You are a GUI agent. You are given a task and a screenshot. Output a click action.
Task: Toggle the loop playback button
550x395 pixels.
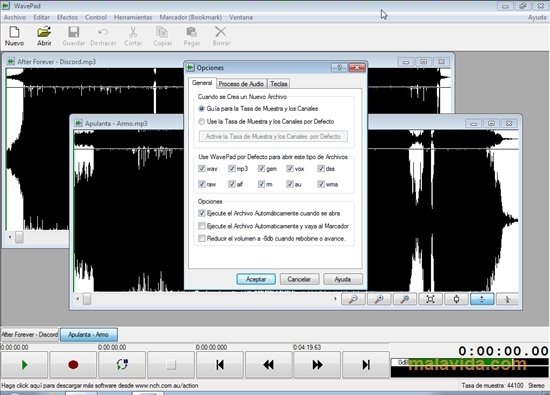click(x=122, y=365)
